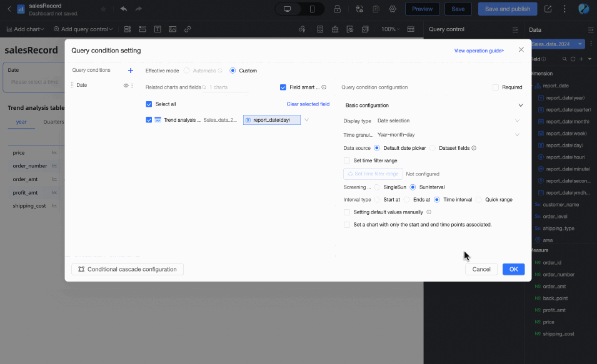This screenshot has height=364, width=597.
Task: Uncheck the Select all checkbox
Action: (x=149, y=104)
